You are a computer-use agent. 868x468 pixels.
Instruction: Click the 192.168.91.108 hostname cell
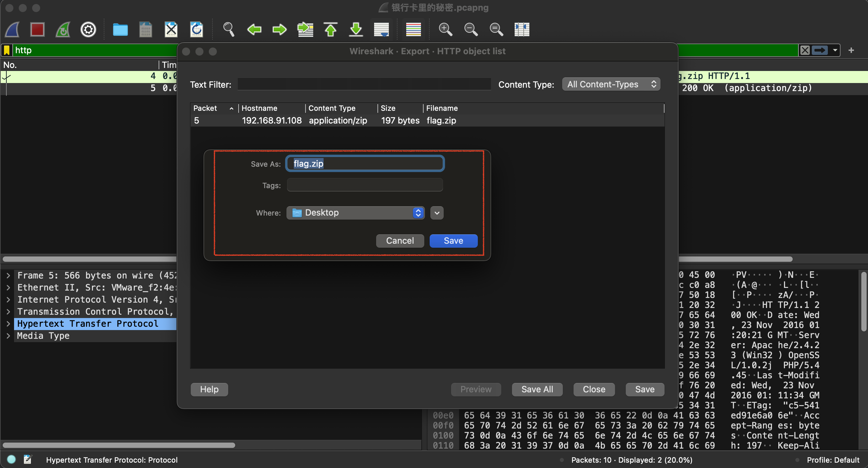click(x=272, y=121)
